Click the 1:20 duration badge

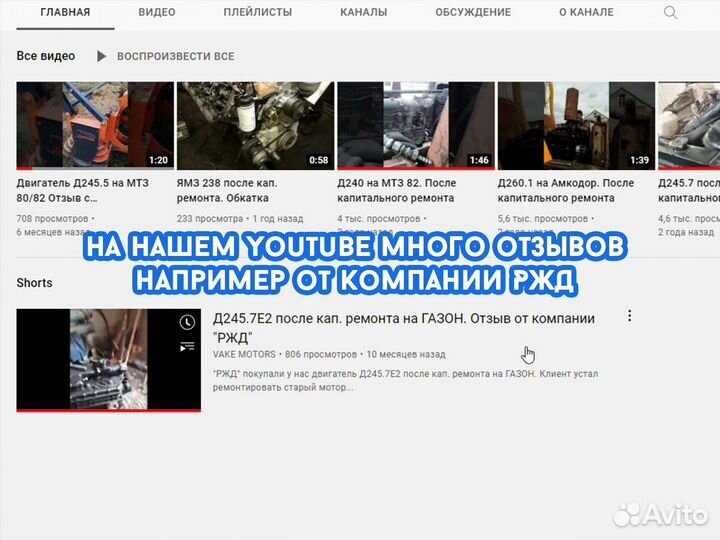pyautogui.click(x=158, y=160)
